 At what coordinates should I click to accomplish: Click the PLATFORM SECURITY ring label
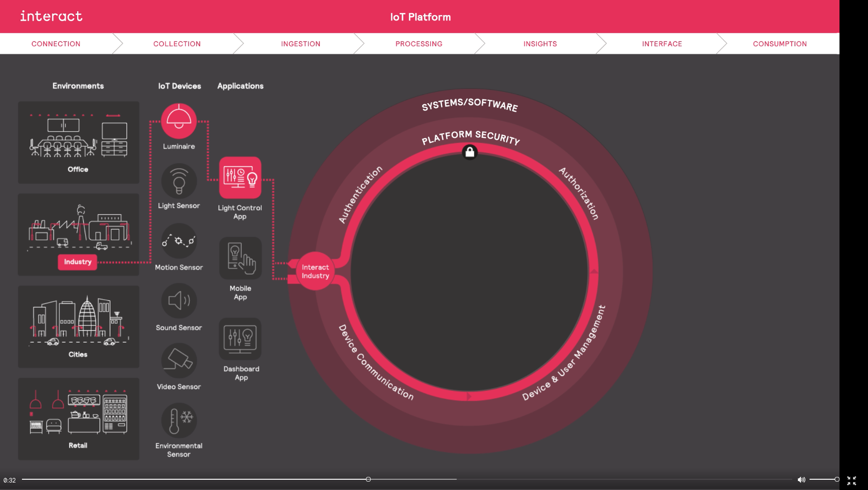470,138
